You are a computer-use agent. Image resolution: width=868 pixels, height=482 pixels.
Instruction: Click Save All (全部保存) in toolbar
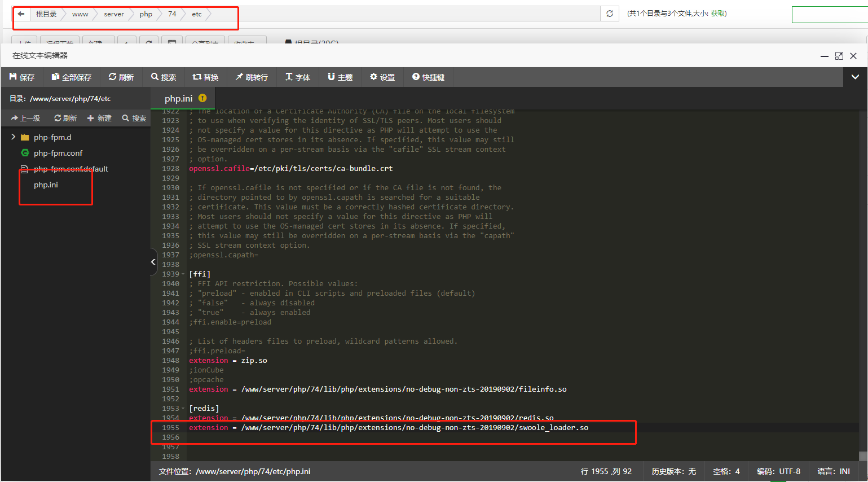(71, 77)
